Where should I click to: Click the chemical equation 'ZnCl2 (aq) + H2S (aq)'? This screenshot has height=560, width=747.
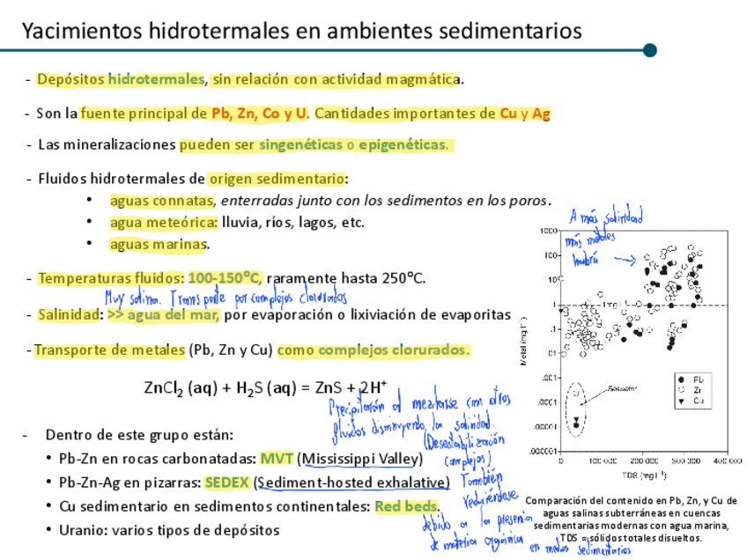coord(220,388)
